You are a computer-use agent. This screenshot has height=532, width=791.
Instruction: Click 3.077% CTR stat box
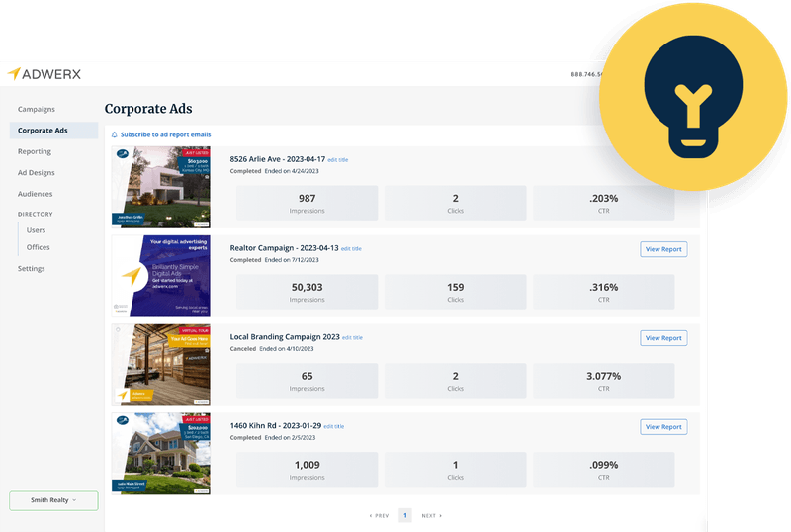(603, 381)
